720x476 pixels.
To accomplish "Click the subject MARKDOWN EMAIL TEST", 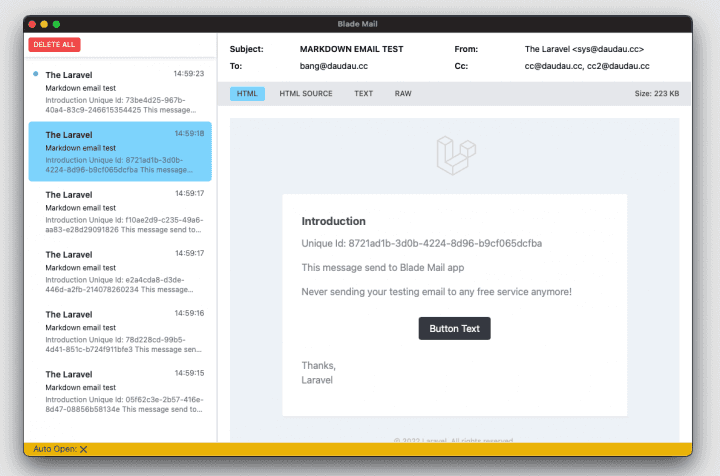I will (351, 49).
